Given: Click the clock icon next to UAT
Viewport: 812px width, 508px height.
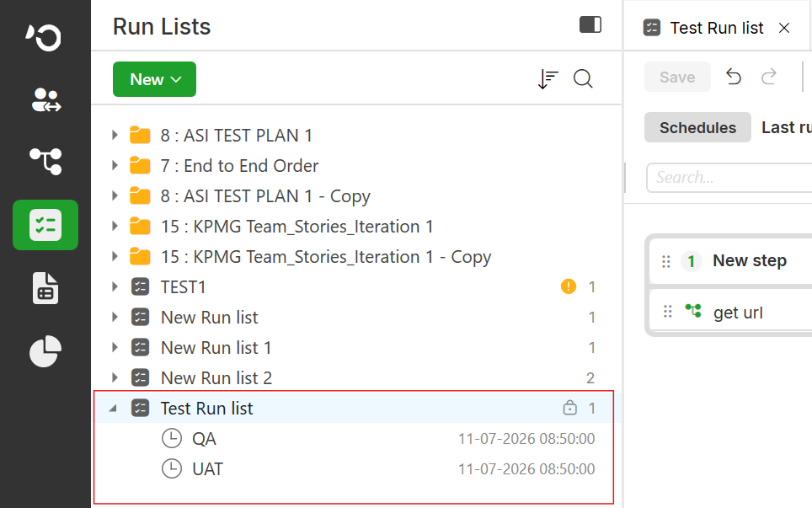Looking at the screenshot, I should [x=171, y=468].
